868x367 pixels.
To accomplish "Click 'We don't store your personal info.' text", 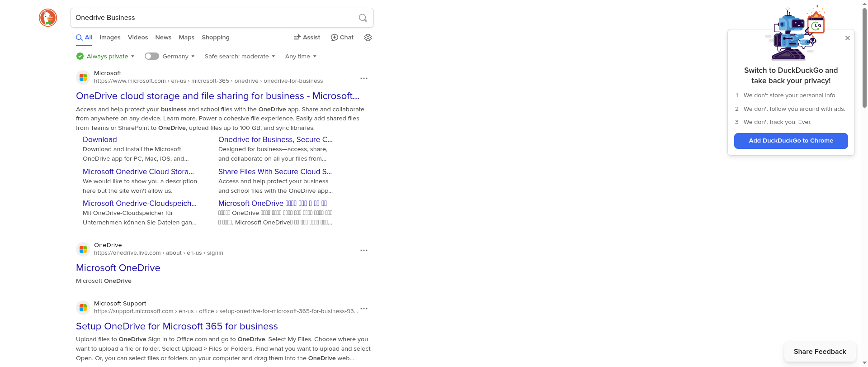I will 790,95.
